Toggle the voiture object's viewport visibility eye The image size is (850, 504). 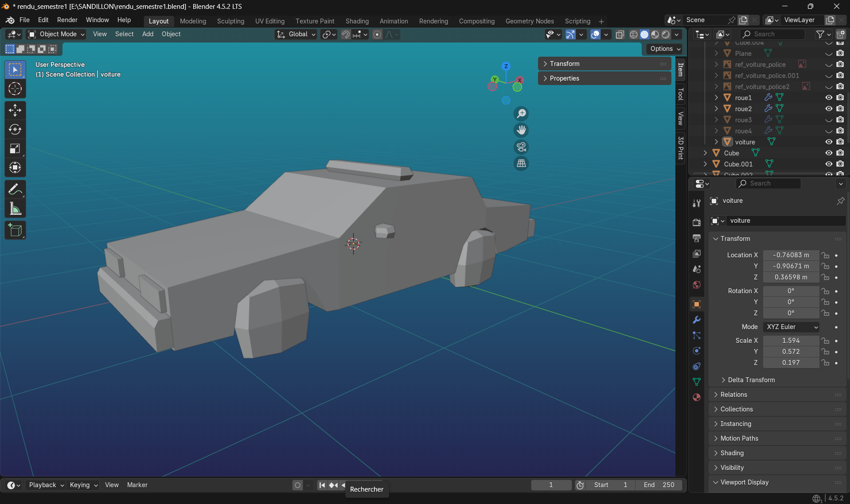pos(829,142)
